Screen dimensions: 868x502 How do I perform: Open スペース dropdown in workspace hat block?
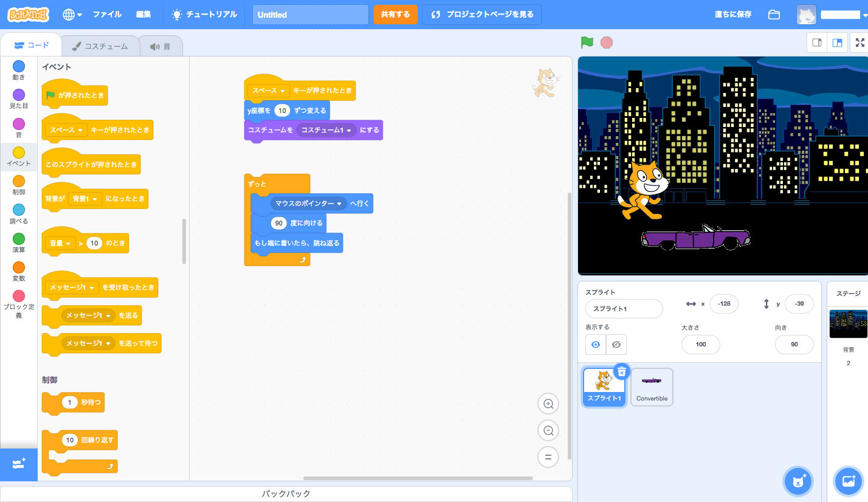269,91
